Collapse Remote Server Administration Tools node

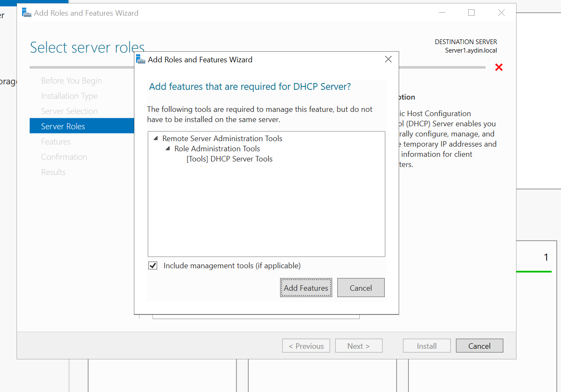click(156, 139)
